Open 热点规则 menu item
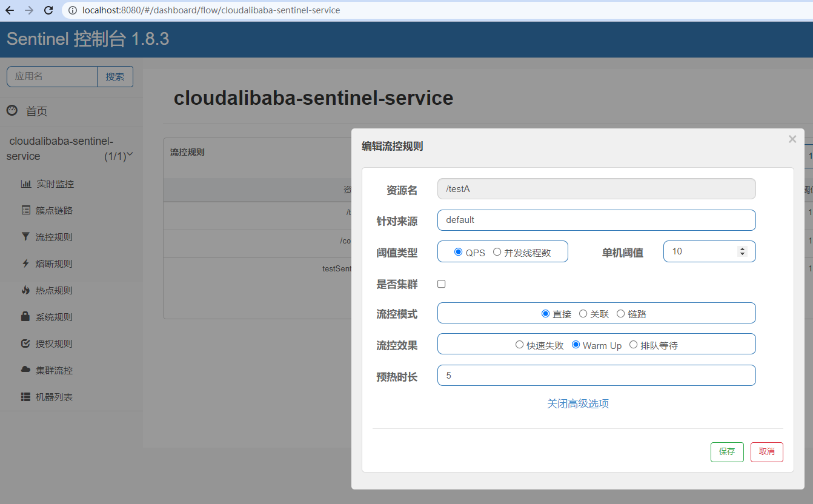The width and height of the screenshot is (813, 504). [54, 290]
